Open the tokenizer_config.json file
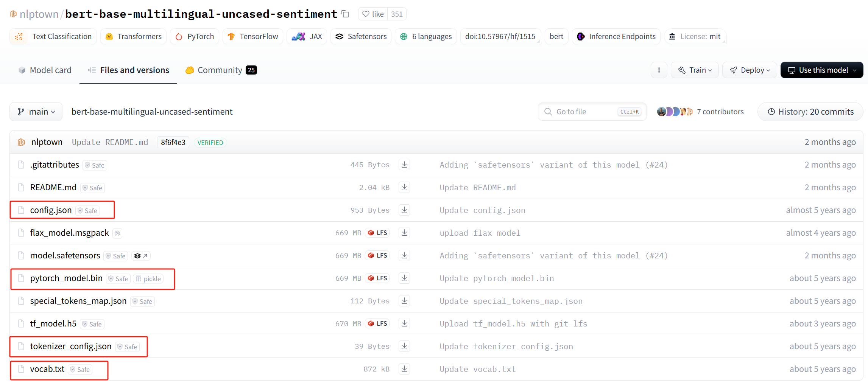This screenshot has width=868, height=387. tap(71, 346)
